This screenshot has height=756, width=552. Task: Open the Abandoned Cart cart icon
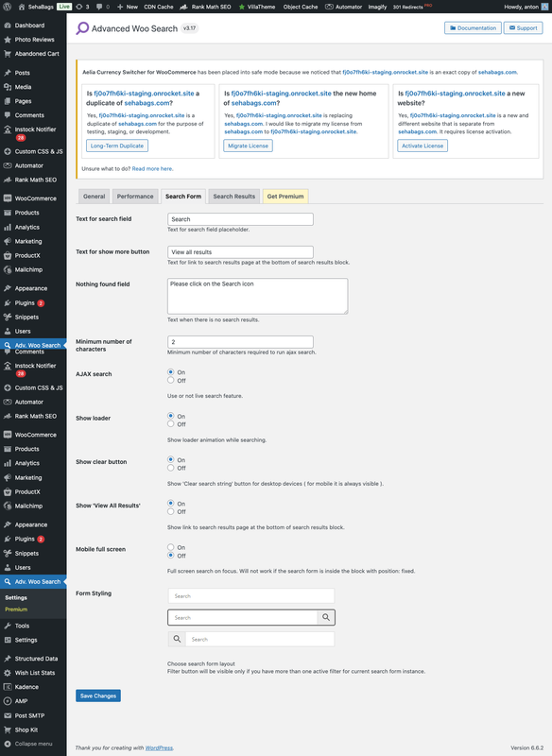[8, 54]
